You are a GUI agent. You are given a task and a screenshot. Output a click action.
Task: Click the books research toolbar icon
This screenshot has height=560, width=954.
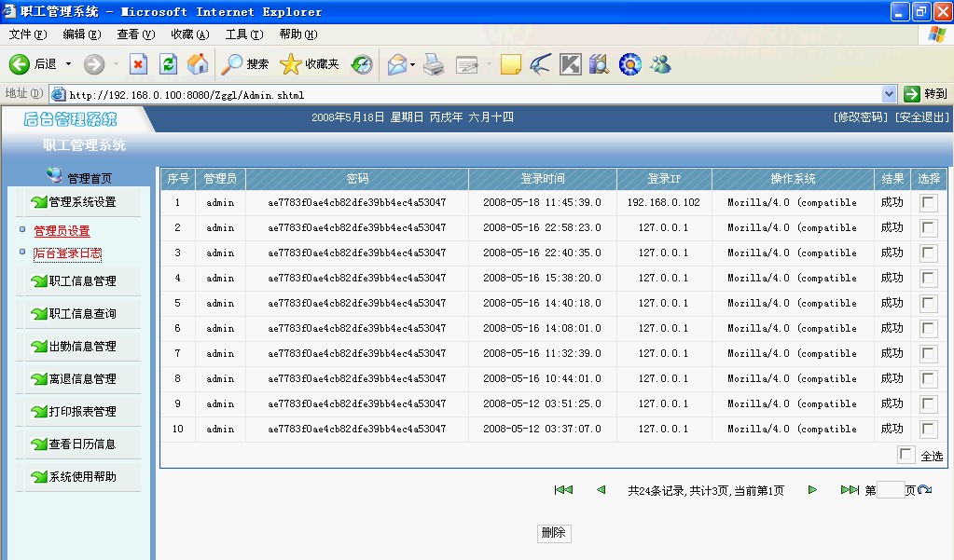(600, 64)
